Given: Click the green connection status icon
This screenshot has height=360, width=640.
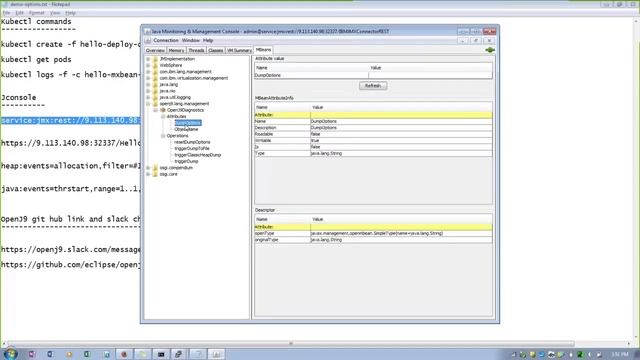Looking at the screenshot, I should [x=490, y=50].
